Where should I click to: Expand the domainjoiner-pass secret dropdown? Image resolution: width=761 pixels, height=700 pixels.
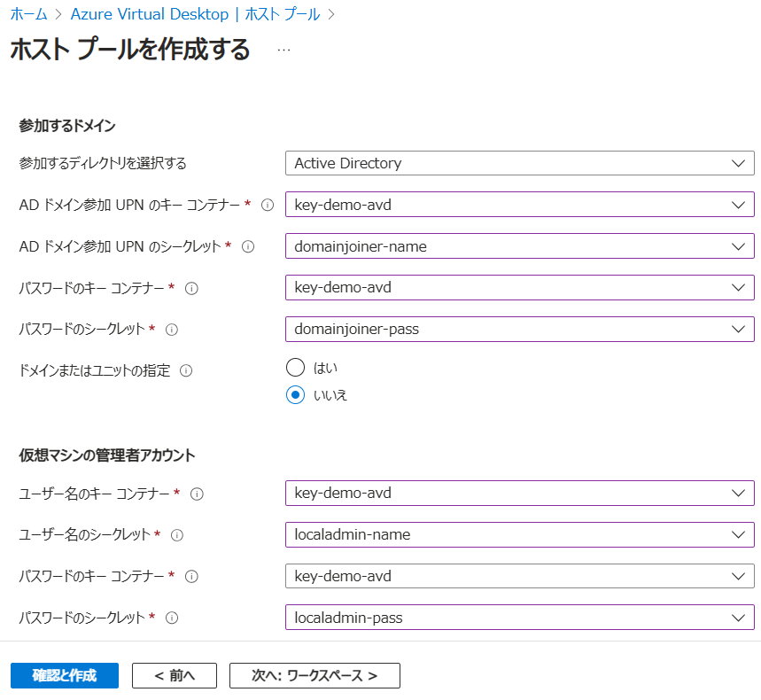pyautogui.click(x=519, y=329)
